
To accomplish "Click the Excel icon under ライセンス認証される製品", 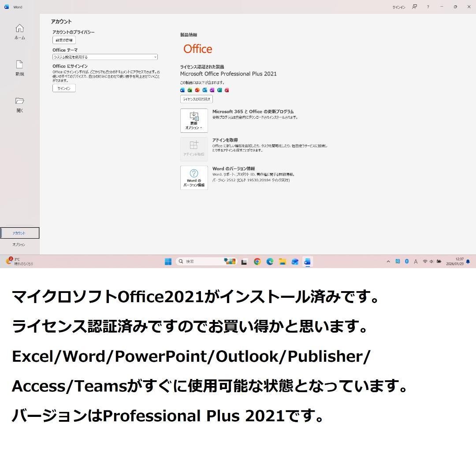I will tap(190, 90).
